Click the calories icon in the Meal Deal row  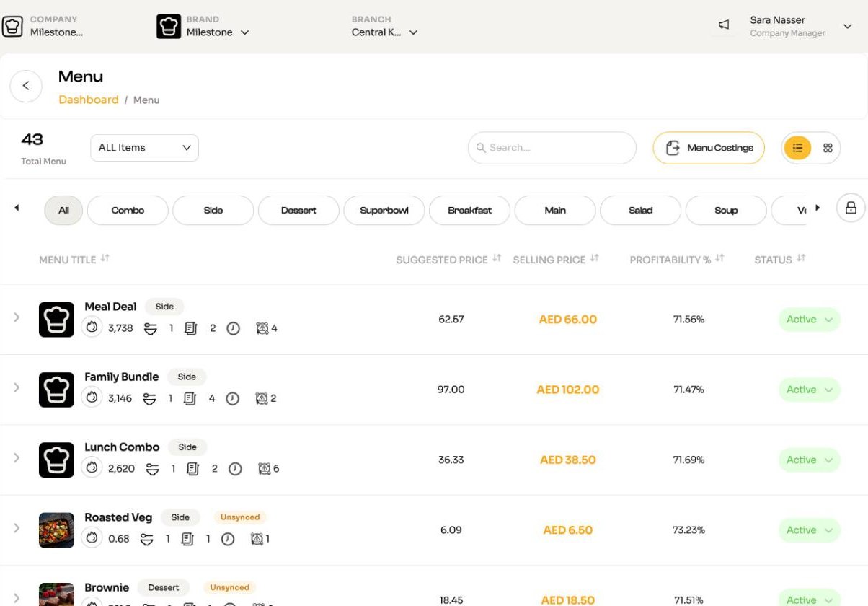(x=92, y=328)
